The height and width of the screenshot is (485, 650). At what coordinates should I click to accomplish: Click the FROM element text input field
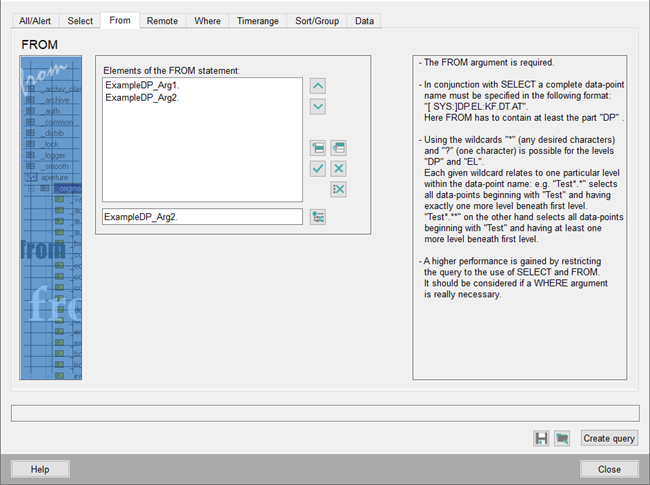click(x=202, y=217)
